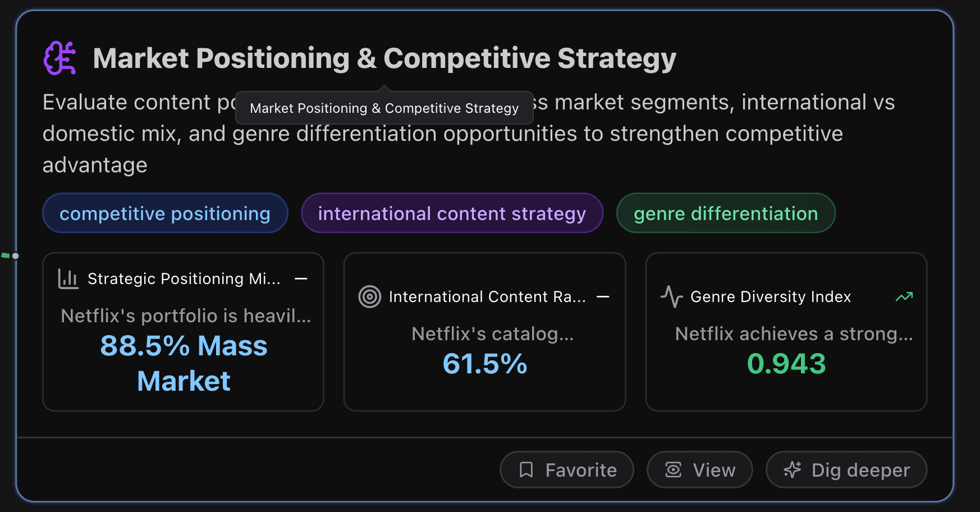
Task: Click the green trend arrow on Genre Diversity card
Action: click(x=904, y=296)
